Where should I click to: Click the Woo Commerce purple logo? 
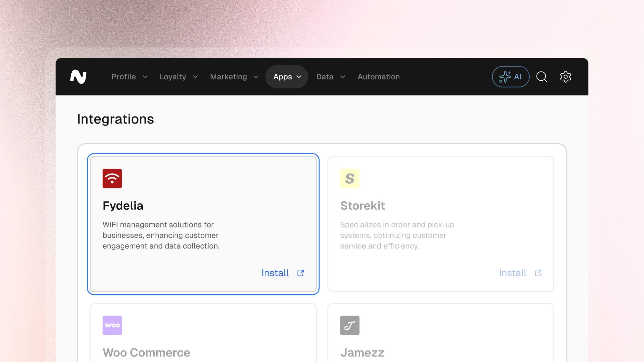pos(112,325)
